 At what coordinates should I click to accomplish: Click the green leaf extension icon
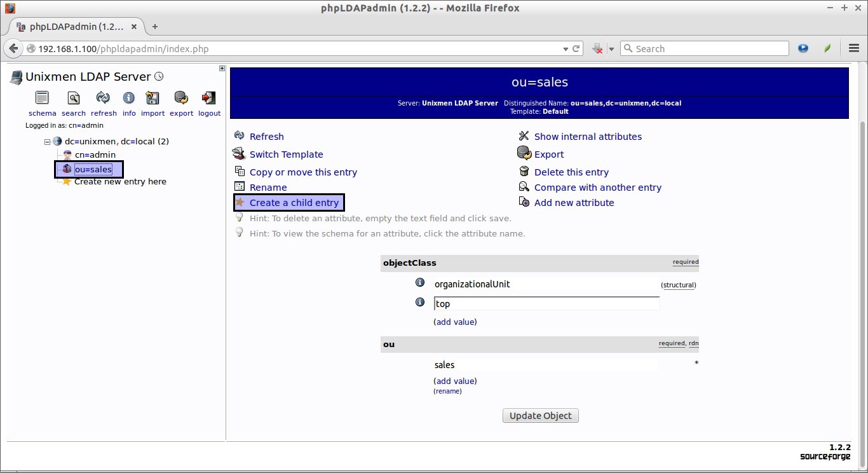pos(827,48)
